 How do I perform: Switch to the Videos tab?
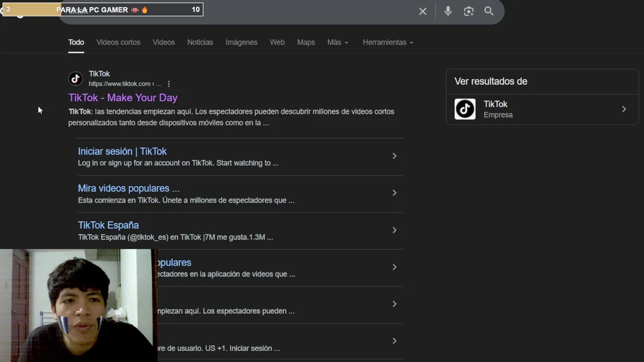point(164,42)
